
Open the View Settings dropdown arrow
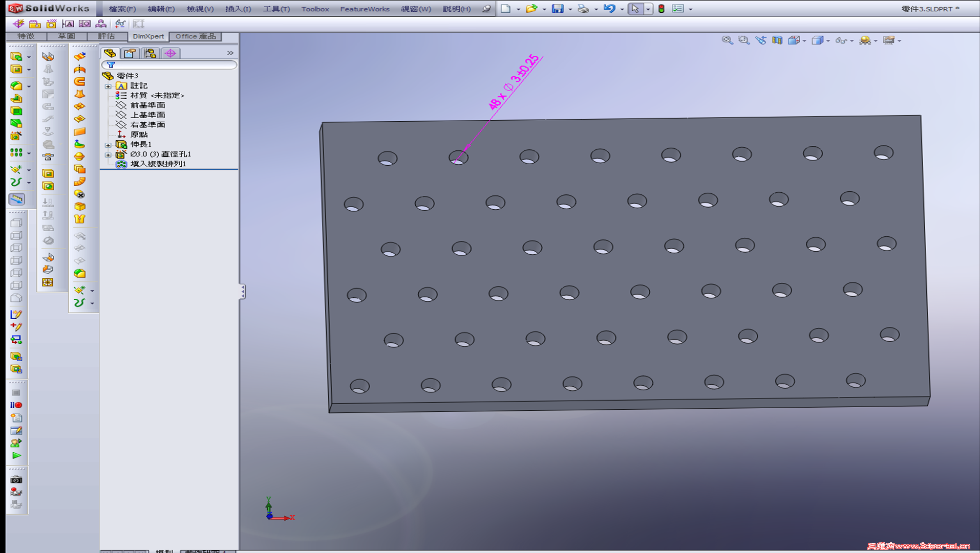900,40
